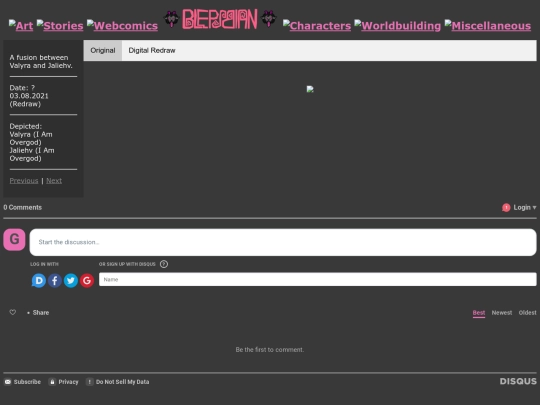Click the heart recommend icon
The width and height of the screenshot is (540, 405).
[x=13, y=312]
